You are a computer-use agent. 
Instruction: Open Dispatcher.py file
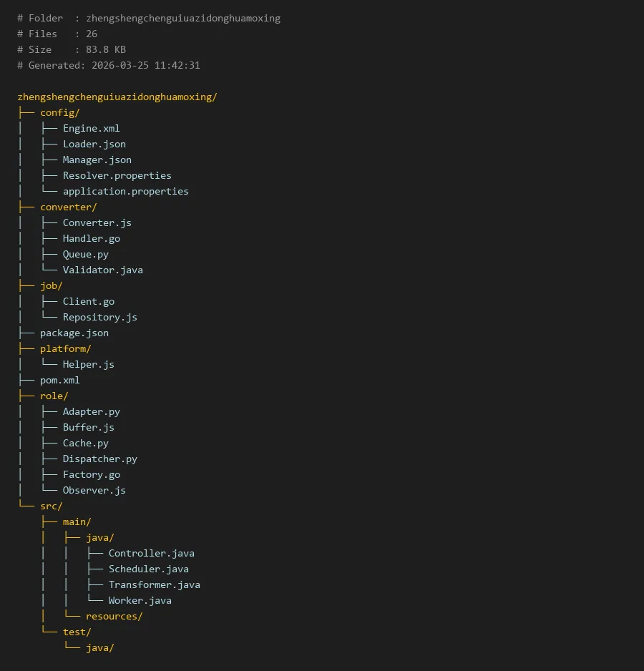(x=99, y=459)
